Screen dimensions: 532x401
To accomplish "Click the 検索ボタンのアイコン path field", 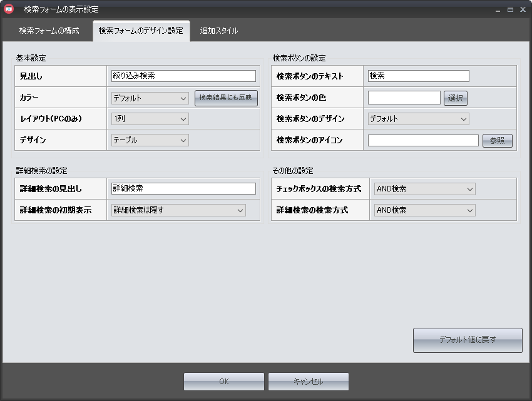I will point(423,141).
